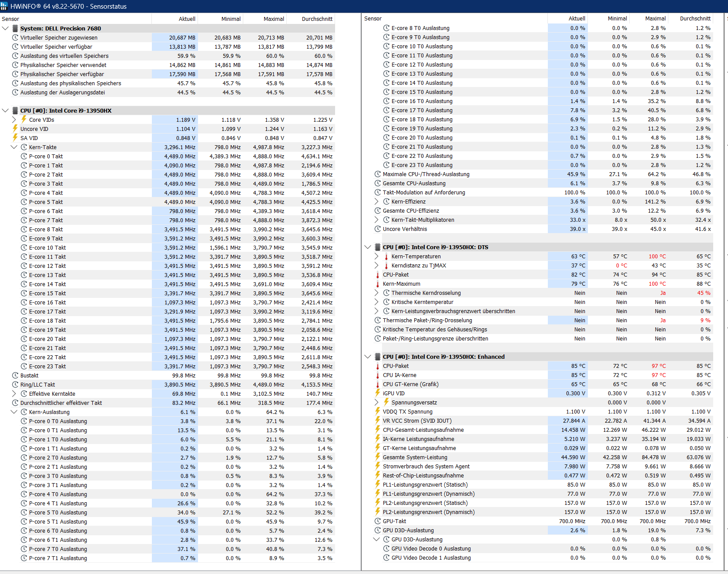Screen dimensions: 728x574
Task: Select the Rest-of-Chip-Leistungsaufnahme row label
Action: (423, 476)
